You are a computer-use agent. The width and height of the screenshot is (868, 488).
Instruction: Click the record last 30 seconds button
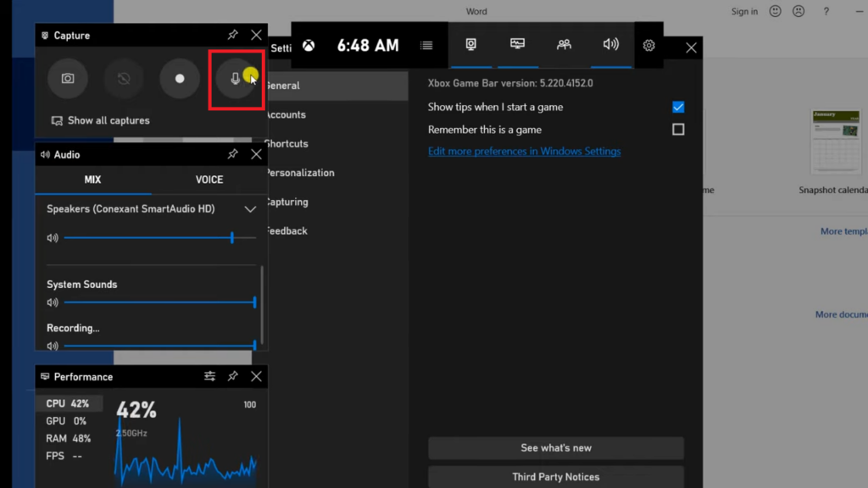124,79
